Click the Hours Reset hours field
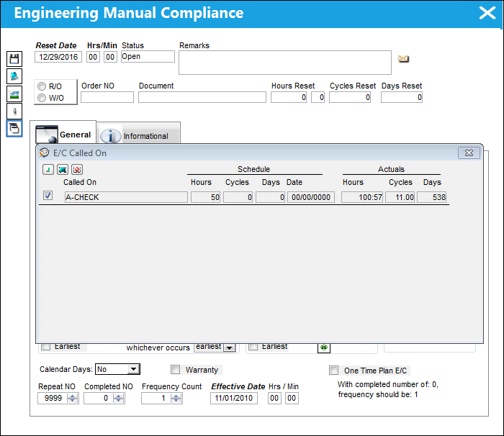Image resolution: width=504 pixels, height=436 pixels. click(289, 97)
